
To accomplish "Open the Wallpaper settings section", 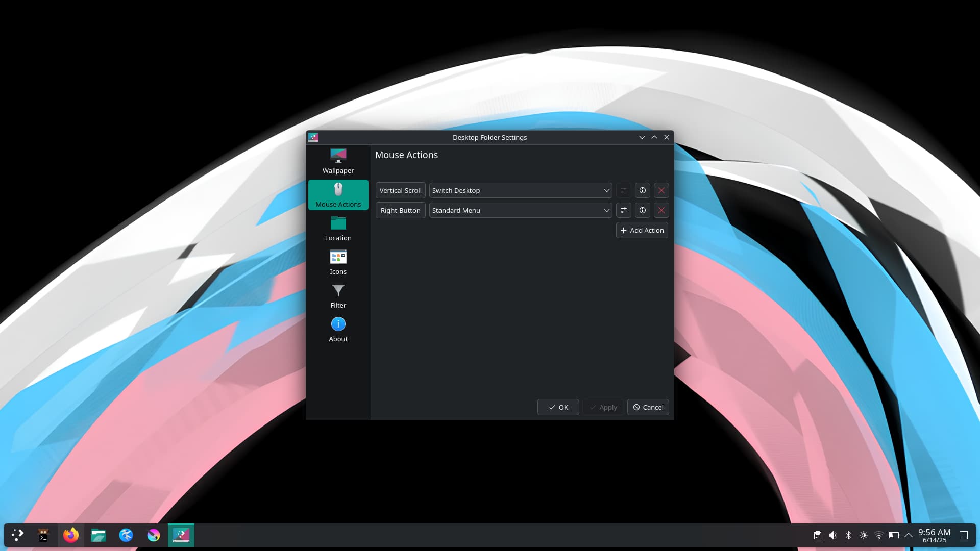I will pyautogui.click(x=338, y=161).
